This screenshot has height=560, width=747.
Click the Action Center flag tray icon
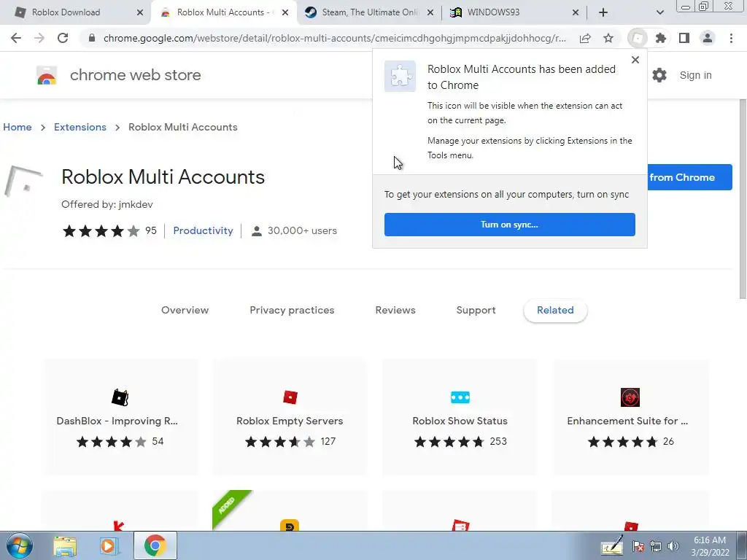pyautogui.click(x=638, y=547)
